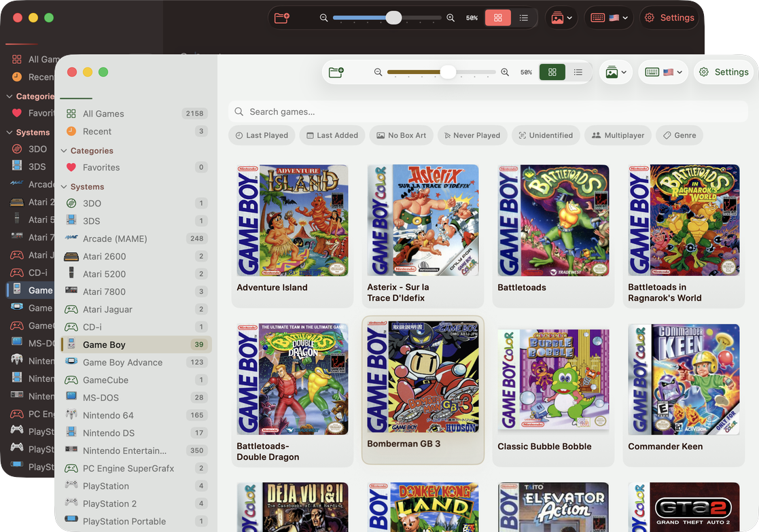Open the Classic Bubble Bobble cover

(x=553, y=379)
